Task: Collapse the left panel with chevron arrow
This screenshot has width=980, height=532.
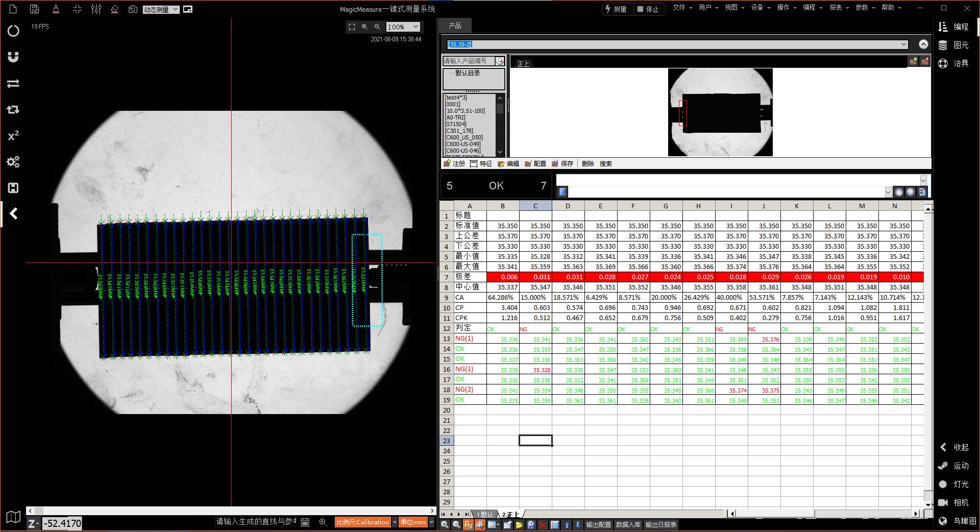Action: coord(14,213)
